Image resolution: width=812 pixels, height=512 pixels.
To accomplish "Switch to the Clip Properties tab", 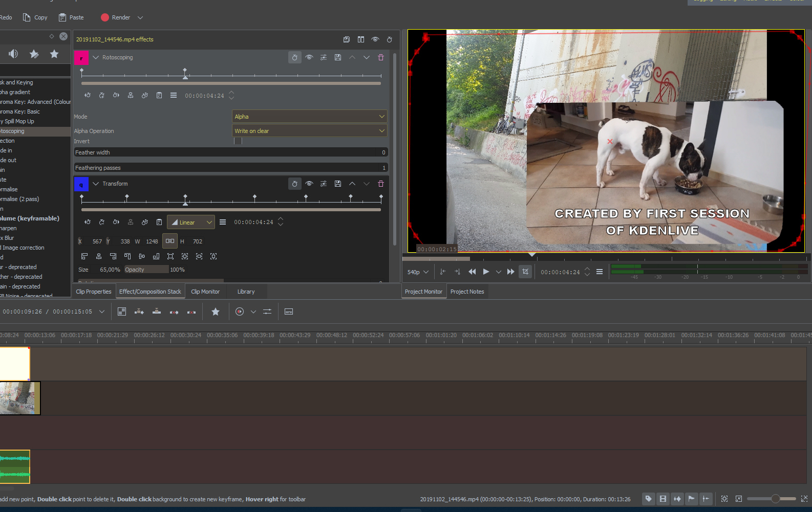I will coord(94,292).
